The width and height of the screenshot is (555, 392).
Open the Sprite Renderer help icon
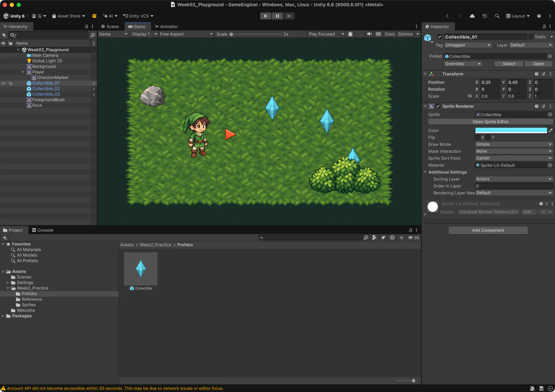537,106
